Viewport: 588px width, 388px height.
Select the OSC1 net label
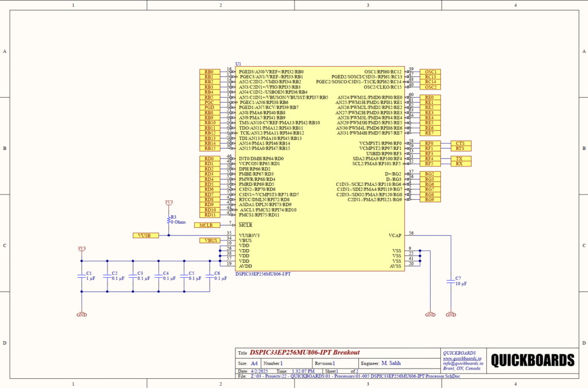point(431,72)
